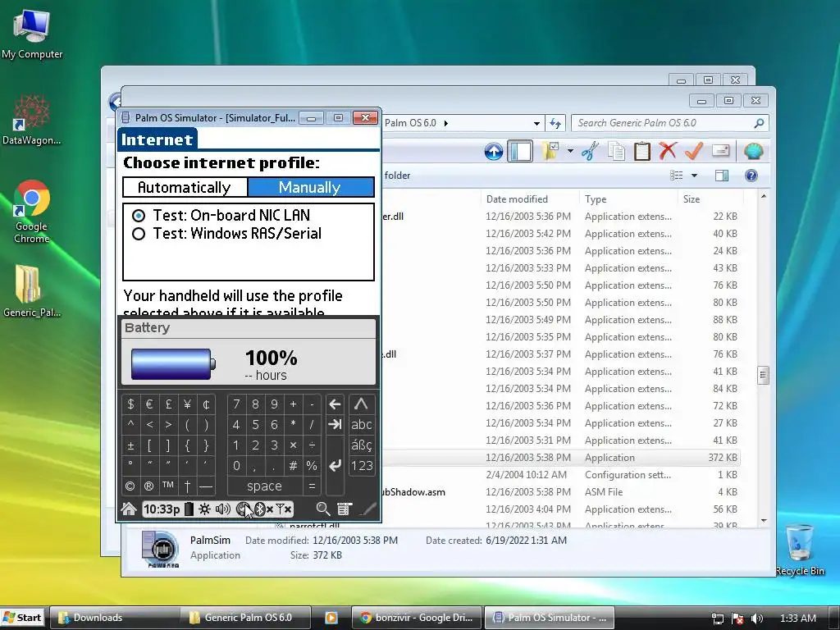Switch Palm keyboard to 123 layout
This screenshot has height=630, width=840.
pos(361,466)
